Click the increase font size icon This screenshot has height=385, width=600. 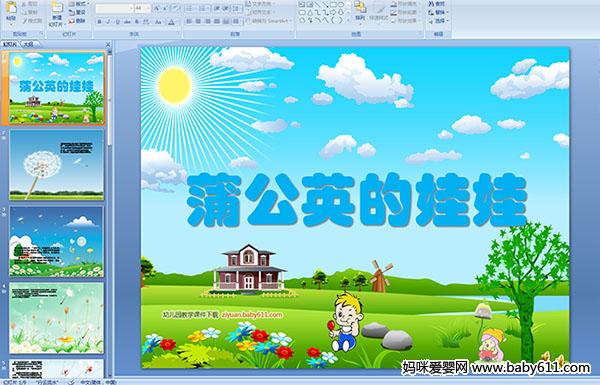click(157, 8)
